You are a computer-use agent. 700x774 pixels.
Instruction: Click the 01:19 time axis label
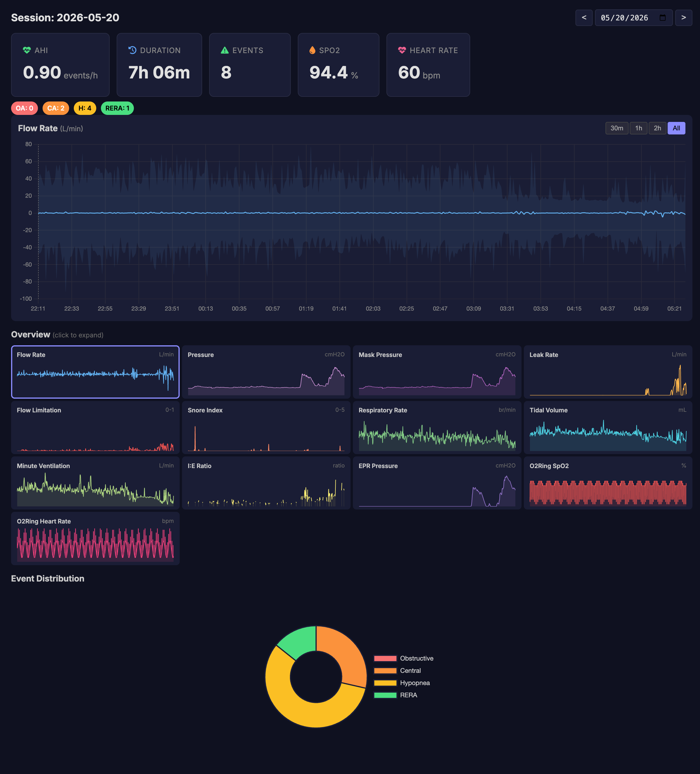pos(306,309)
